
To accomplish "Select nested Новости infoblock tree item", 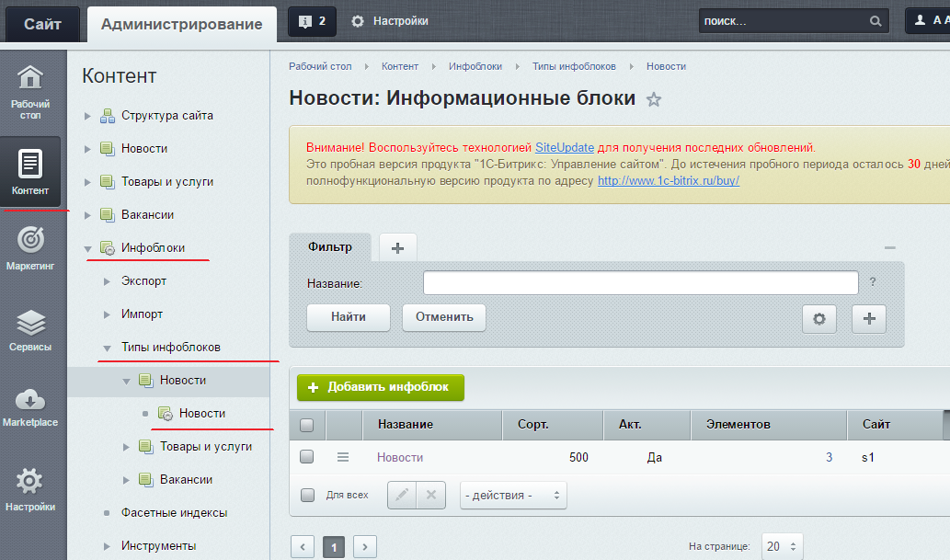I will tap(201, 414).
